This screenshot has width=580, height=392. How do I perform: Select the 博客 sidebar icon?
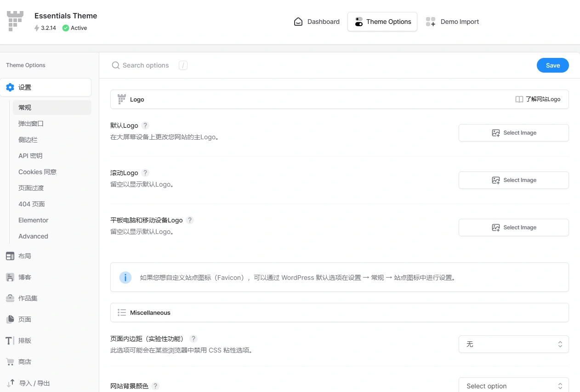coord(24,277)
